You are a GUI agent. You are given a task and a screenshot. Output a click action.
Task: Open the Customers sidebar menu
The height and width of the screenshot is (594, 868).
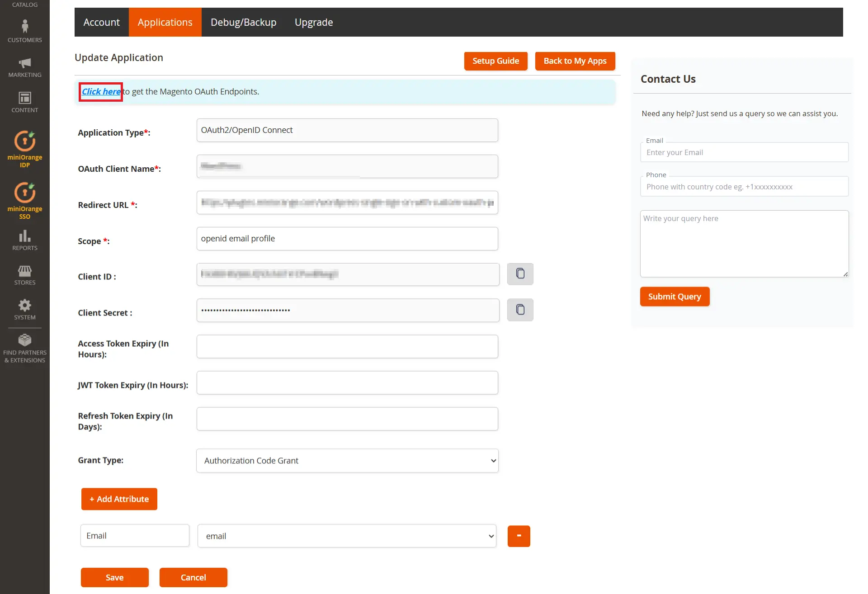point(25,31)
